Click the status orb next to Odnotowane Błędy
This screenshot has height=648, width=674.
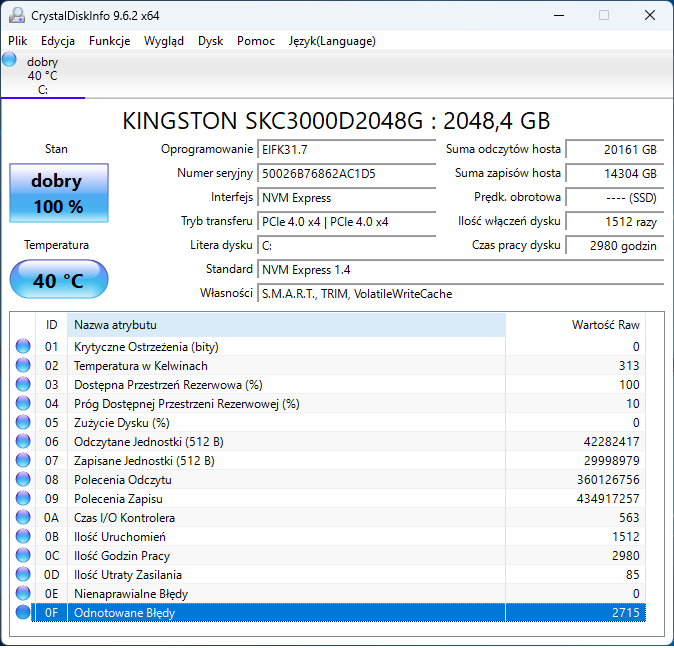(x=23, y=612)
